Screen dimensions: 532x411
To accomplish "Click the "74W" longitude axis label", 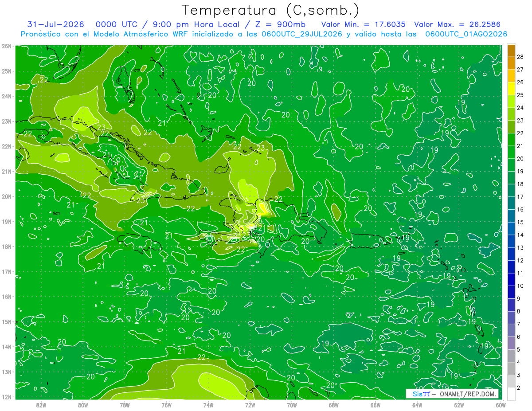I will pyautogui.click(x=208, y=404).
